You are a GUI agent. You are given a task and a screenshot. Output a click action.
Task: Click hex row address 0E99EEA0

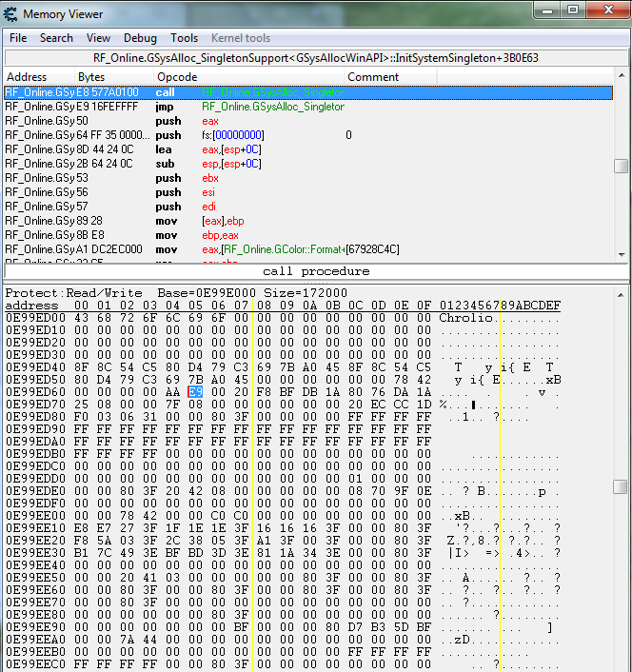point(35,640)
